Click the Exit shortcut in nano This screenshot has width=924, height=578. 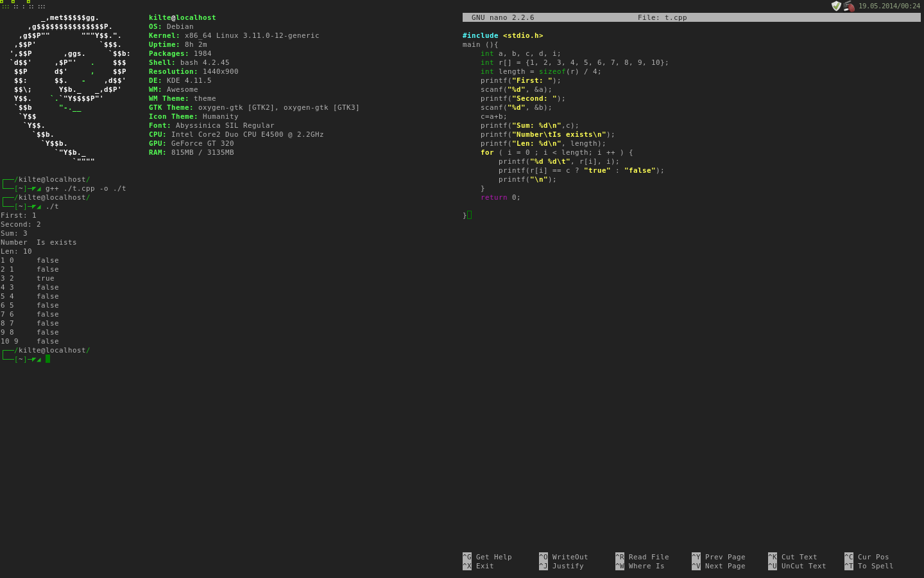(x=484, y=566)
